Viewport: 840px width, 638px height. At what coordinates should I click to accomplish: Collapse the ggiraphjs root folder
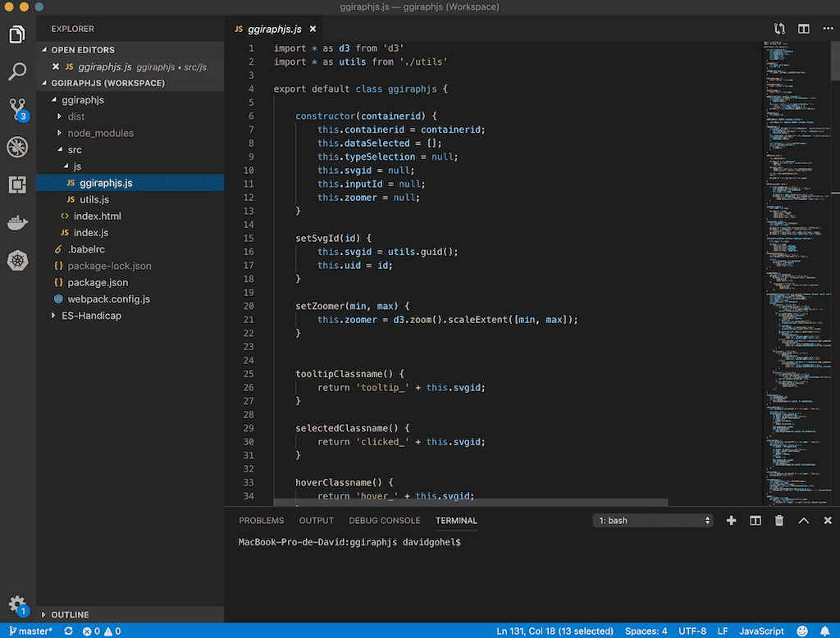pos(54,100)
